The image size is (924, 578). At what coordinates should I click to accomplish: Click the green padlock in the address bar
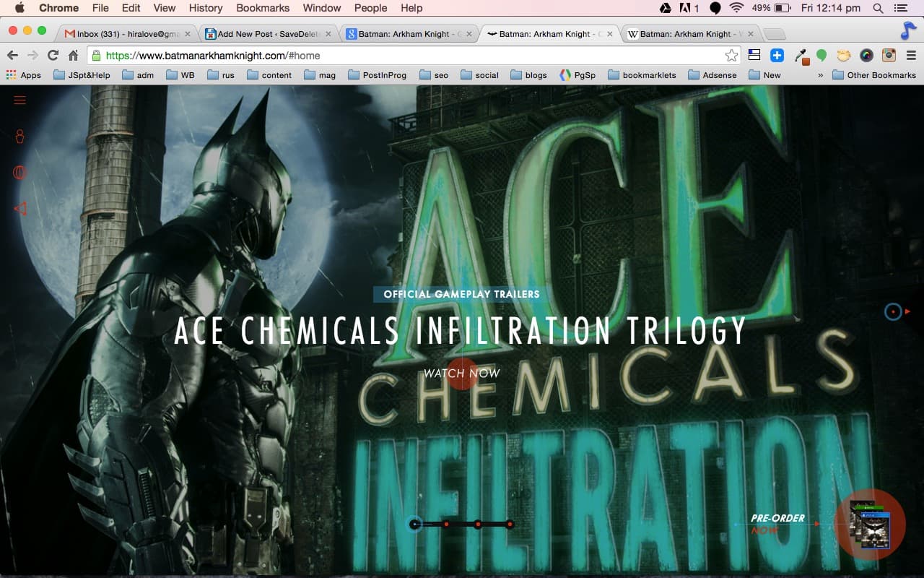click(96, 56)
